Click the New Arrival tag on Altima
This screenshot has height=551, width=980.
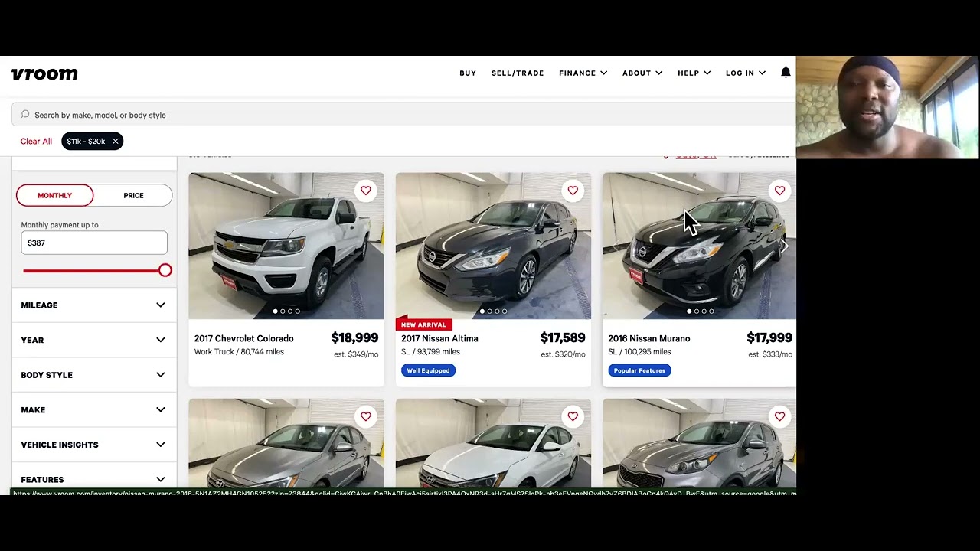[x=423, y=324]
